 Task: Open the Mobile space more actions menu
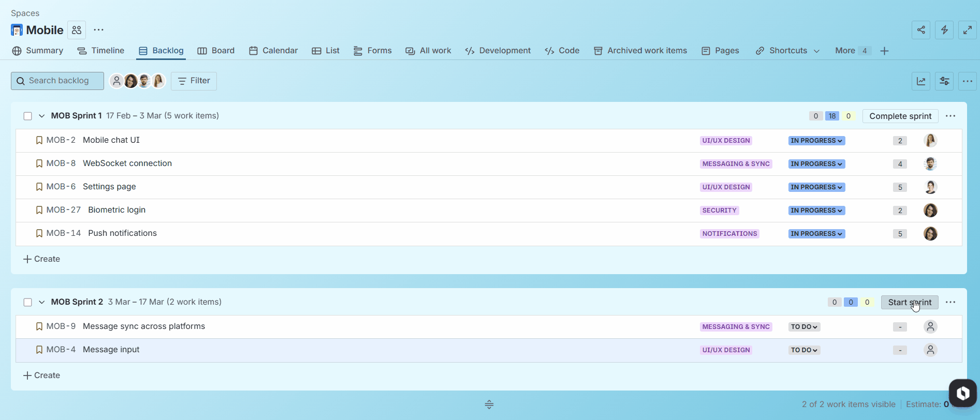[98, 30]
